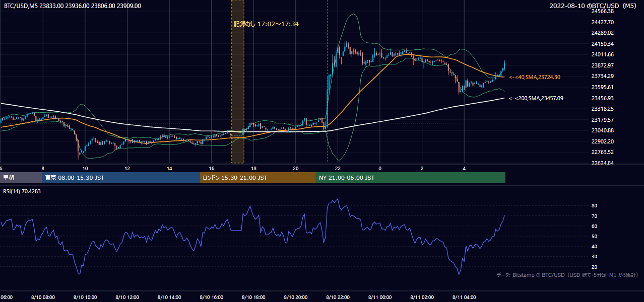The height and width of the screenshot is (302, 644).
Task: Click price axis value 24427.70
Action: 603,22
